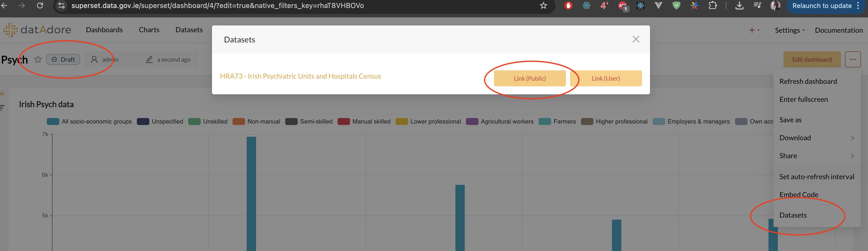868x251 pixels.
Task: Toggle the Draft publish status badge
Action: 63,60
